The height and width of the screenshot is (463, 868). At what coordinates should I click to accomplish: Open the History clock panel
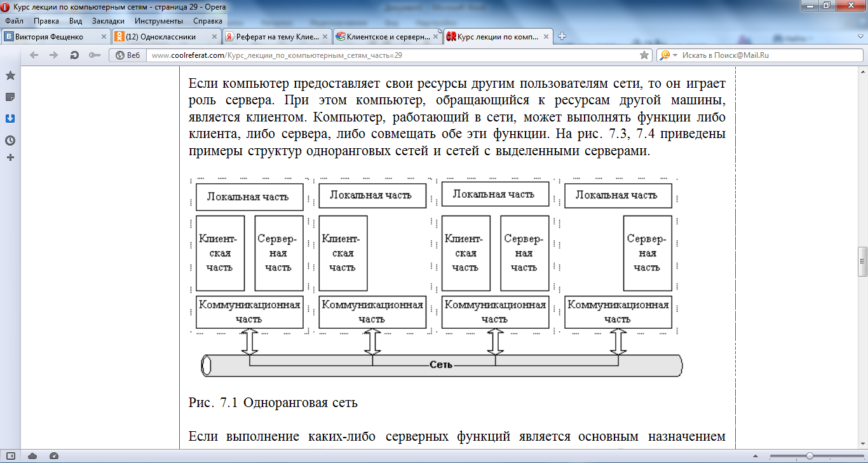tap(10, 141)
